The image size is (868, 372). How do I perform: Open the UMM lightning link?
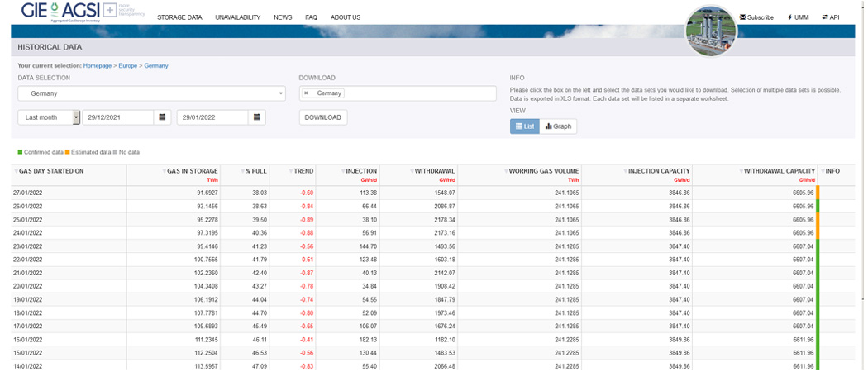tap(798, 17)
